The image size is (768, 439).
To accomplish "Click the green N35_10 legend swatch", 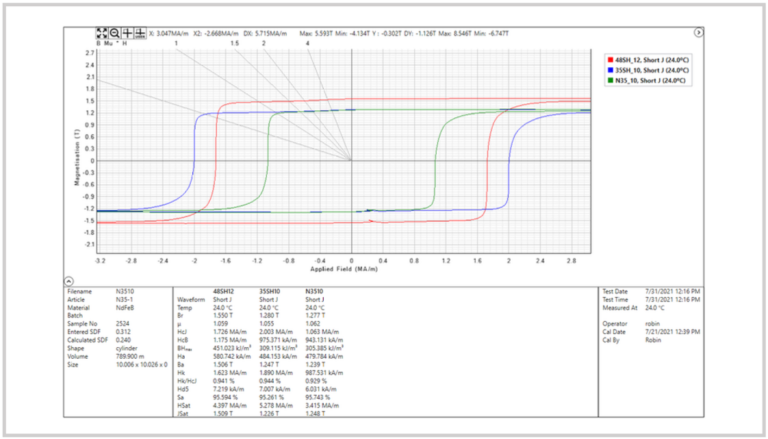I will coord(612,80).
